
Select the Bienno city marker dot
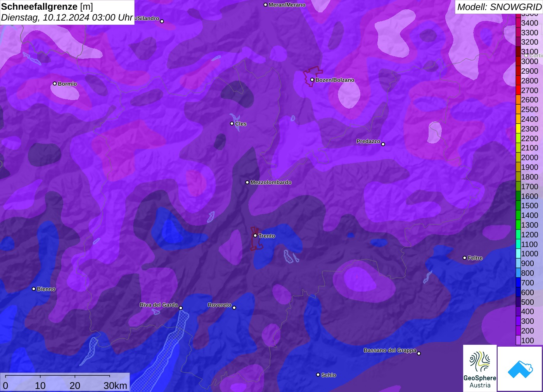click(x=34, y=289)
